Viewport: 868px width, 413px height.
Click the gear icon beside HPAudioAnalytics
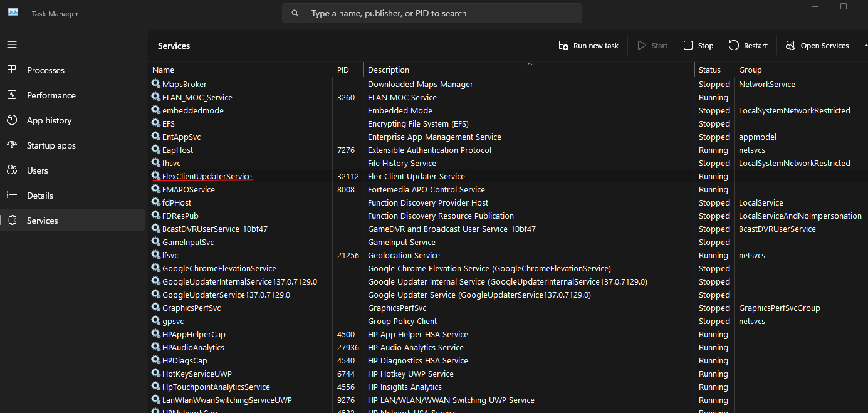click(156, 347)
